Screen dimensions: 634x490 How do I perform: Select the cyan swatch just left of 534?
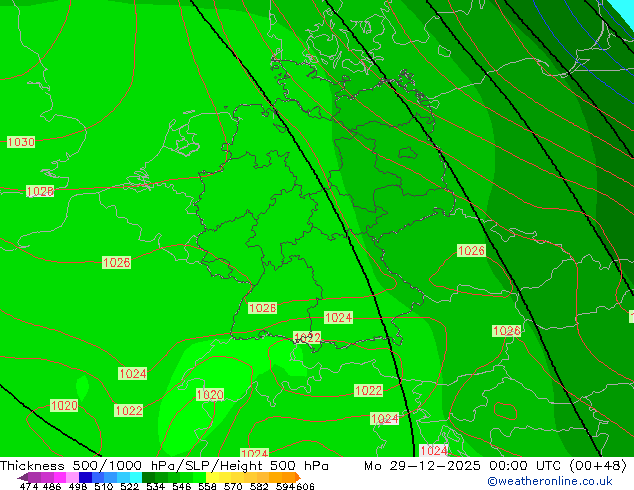pos(136,477)
